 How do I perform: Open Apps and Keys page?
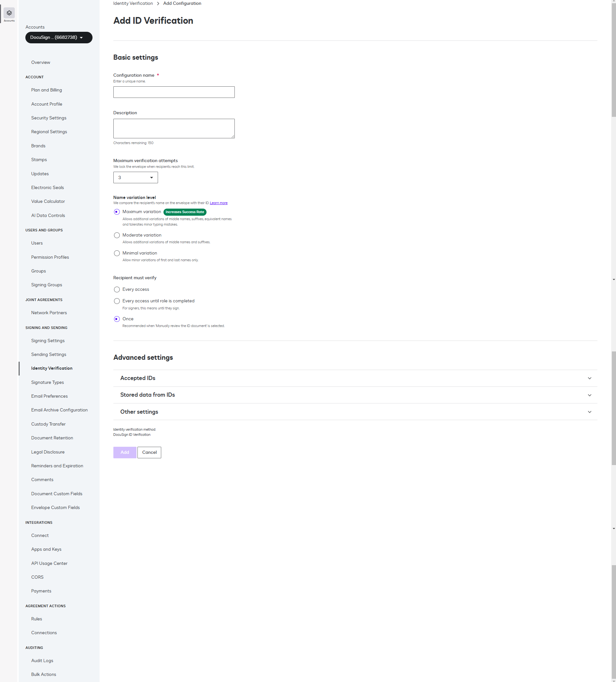click(46, 549)
